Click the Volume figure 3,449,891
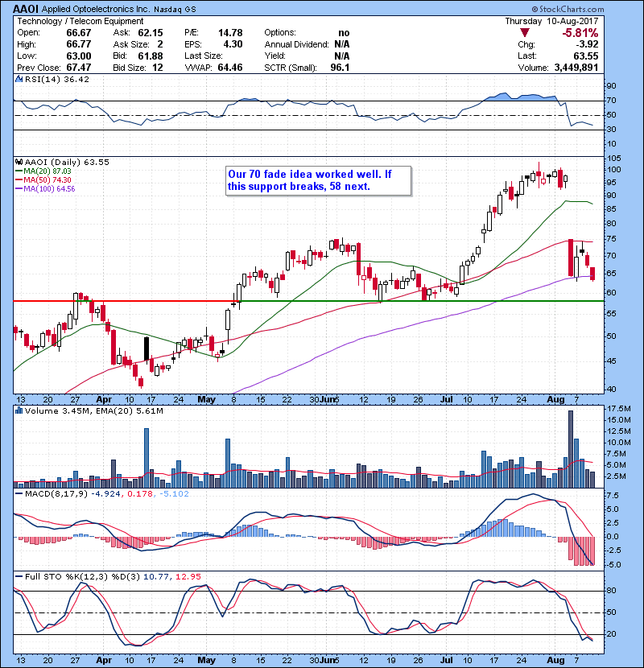 pyautogui.click(x=576, y=68)
